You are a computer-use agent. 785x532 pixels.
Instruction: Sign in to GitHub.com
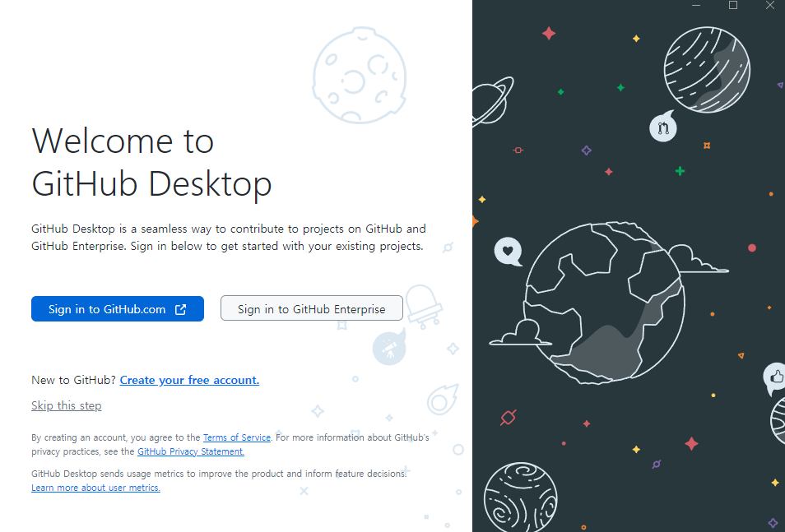click(118, 308)
